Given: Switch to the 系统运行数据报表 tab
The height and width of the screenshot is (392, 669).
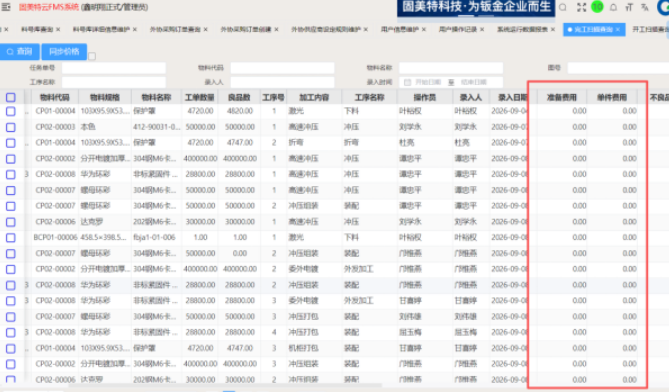Looking at the screenshot, I should coord(522,29).
